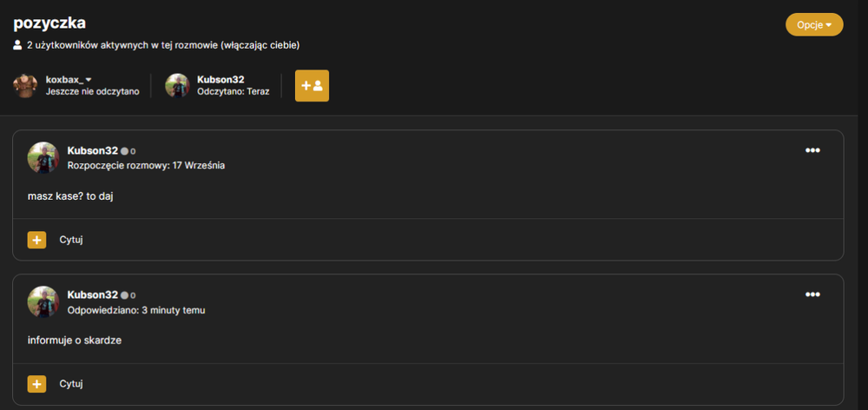The image size is (868, 410).
Task: Open Kubson32 profile from second message author
Action: 93,294
